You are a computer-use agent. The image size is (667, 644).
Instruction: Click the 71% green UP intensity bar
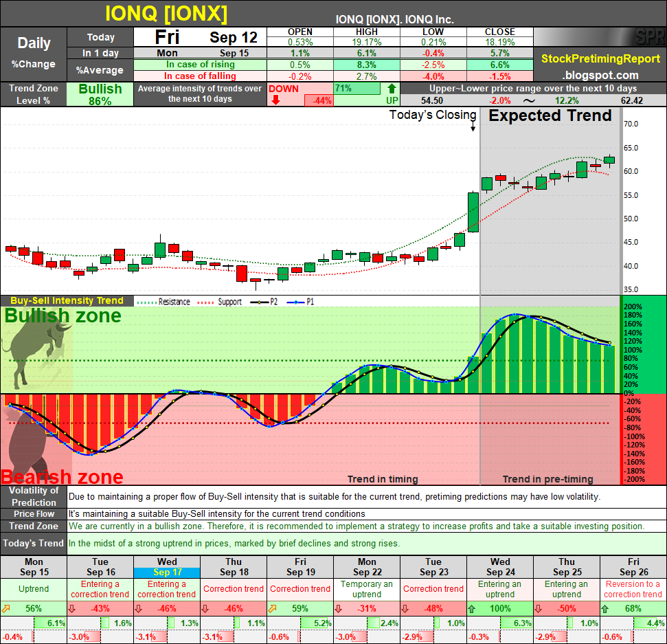(357, 89)
